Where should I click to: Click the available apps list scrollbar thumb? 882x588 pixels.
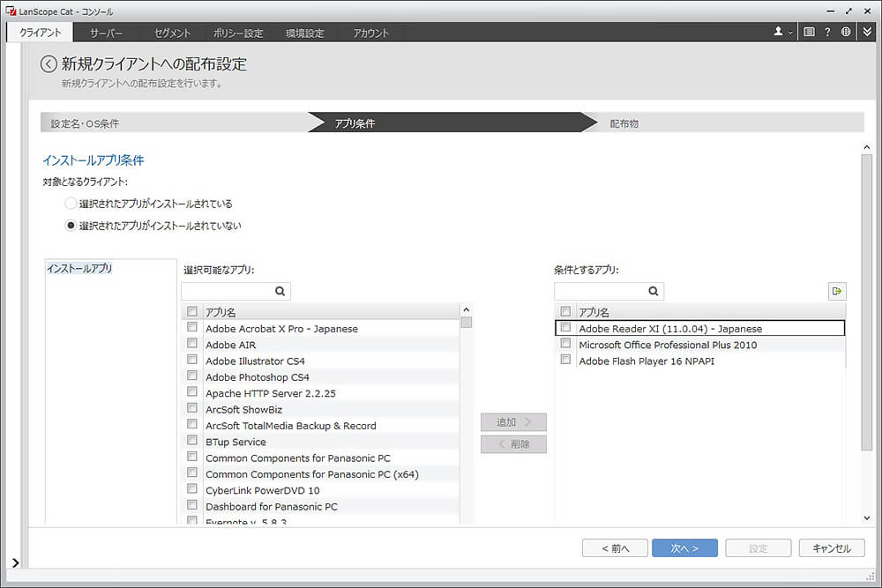[x=466, y=322]
